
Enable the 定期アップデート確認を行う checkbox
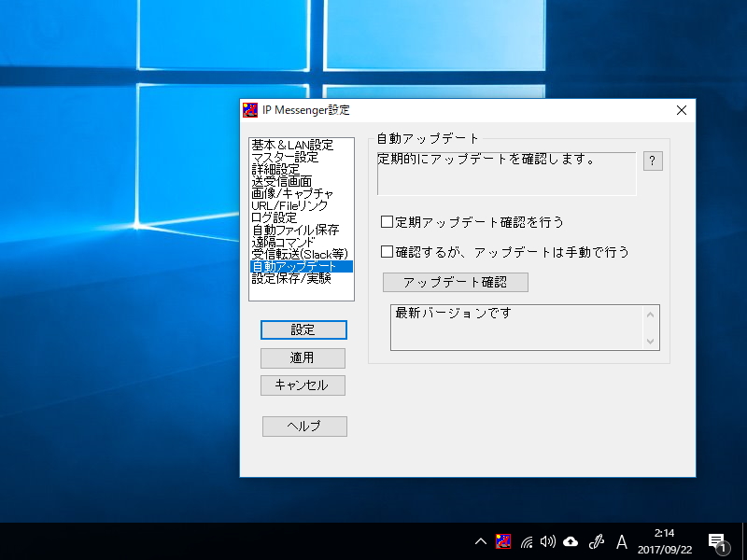pyautogui.click(x=385, y=221)
